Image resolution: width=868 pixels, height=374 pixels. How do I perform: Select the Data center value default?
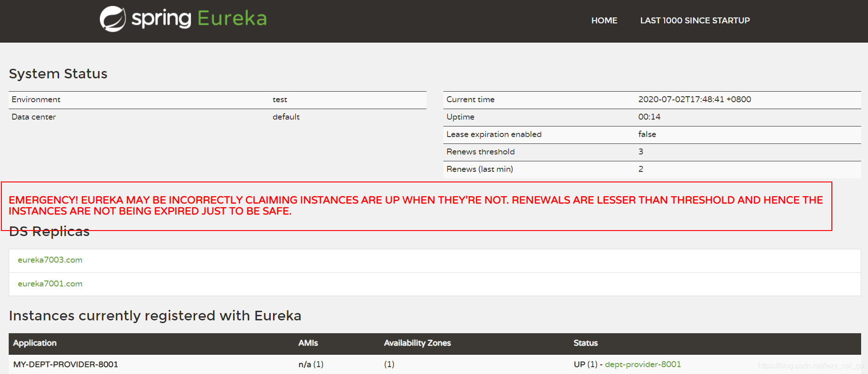tap(286, 117)
